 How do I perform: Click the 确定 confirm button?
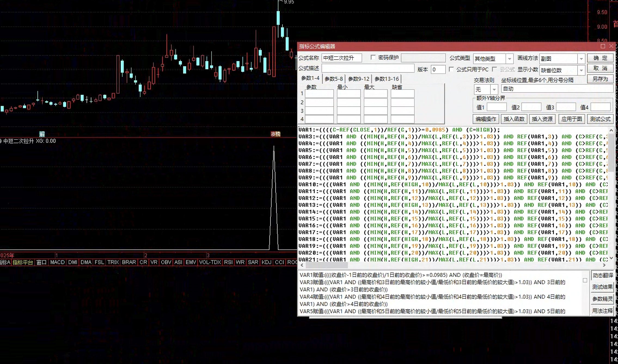pos(600,58)
